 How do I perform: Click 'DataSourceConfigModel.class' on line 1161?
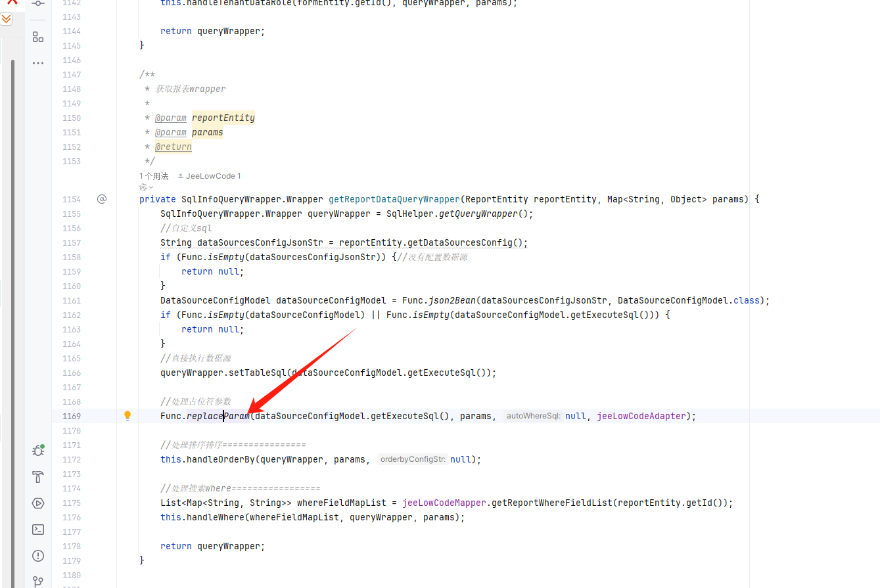689,300
